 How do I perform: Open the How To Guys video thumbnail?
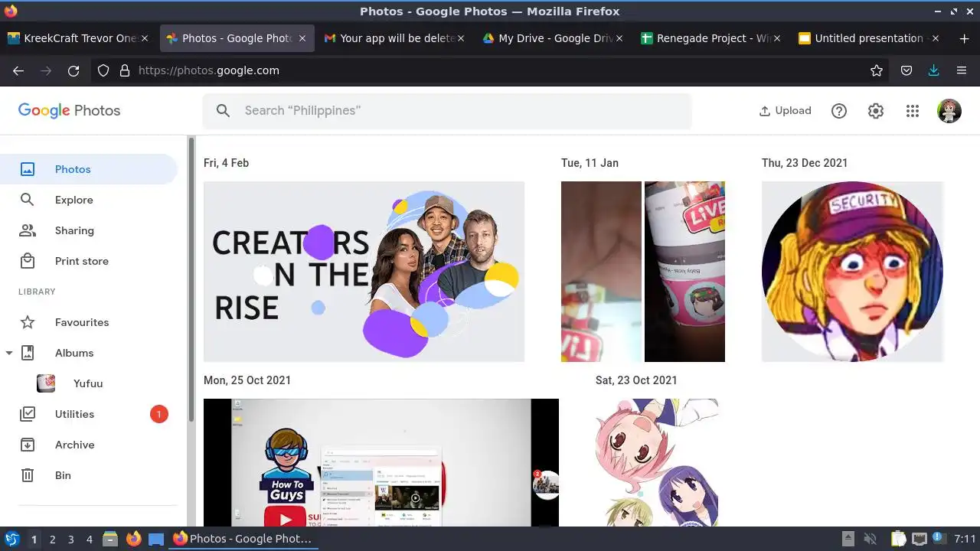(381, 462)
